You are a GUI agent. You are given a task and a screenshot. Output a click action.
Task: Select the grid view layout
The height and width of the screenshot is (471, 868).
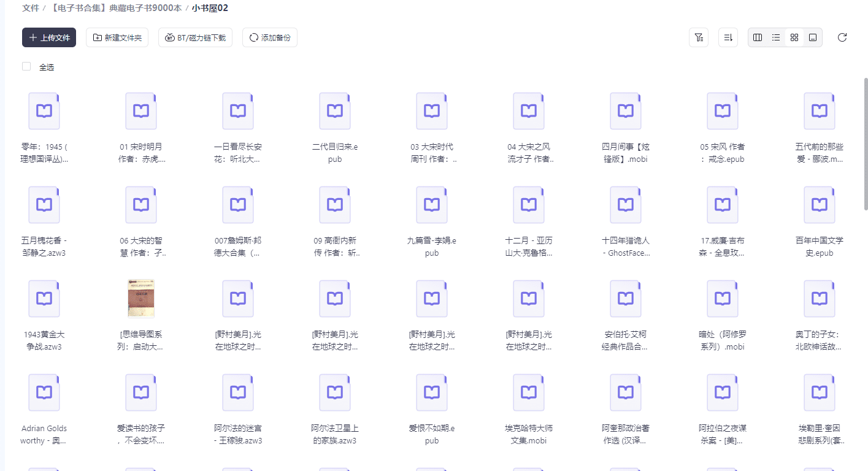pyautogui.click(x=794, y=37)
